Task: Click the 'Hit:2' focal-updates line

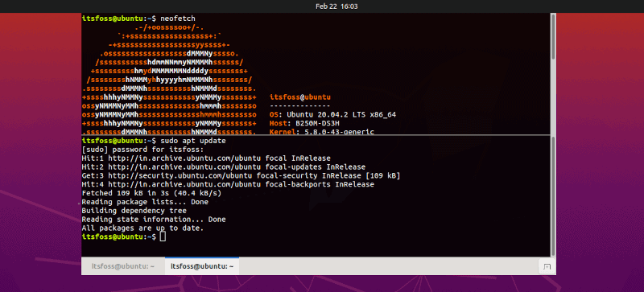Action: pyautogui.click(x=224, y=167)
